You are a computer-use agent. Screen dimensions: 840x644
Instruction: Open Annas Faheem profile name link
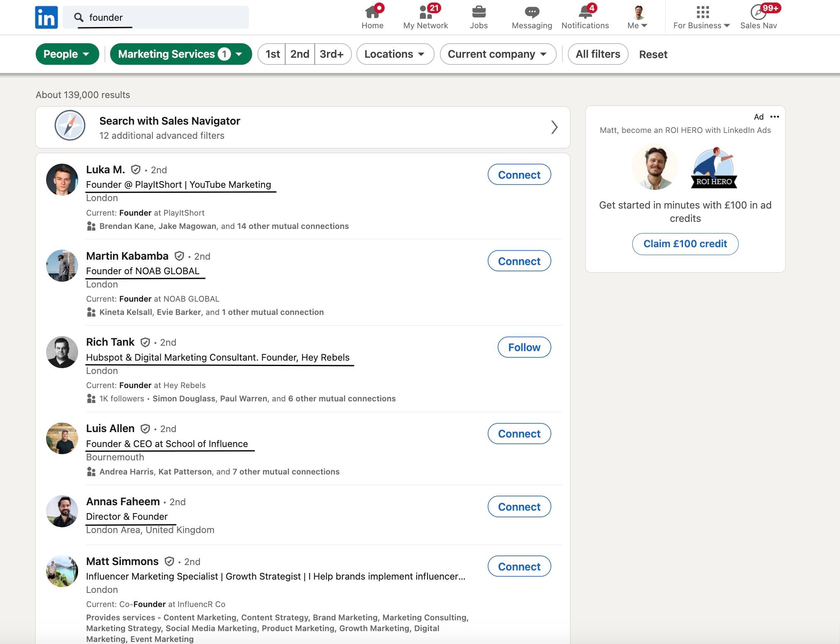(123, 501)
